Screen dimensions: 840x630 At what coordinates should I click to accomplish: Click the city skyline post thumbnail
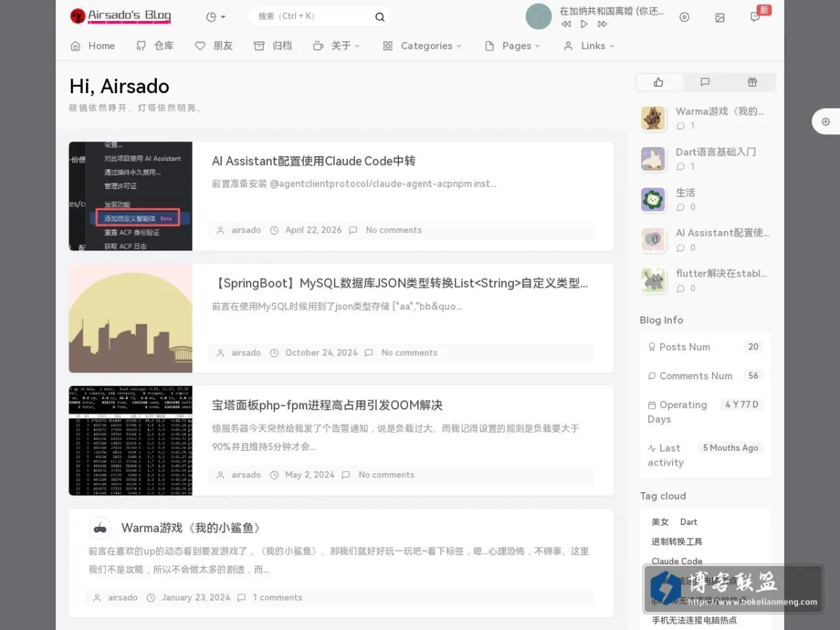point(130,318)
